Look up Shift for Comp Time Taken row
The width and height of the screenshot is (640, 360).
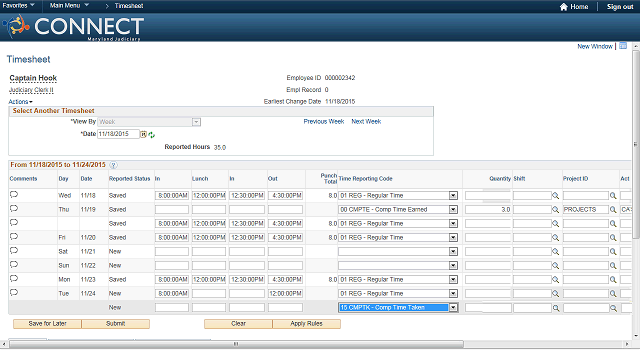556,308
